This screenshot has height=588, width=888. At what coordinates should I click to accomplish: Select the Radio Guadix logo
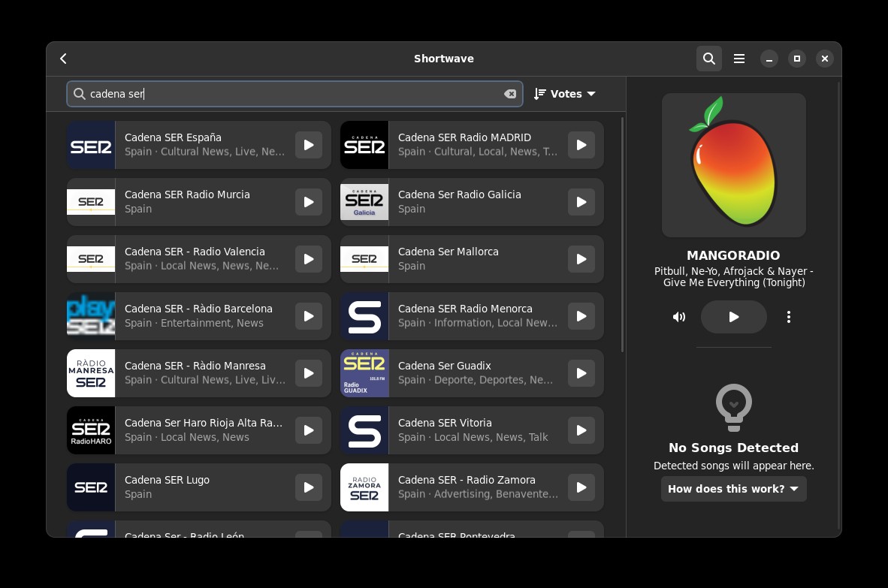click(364, 373)
